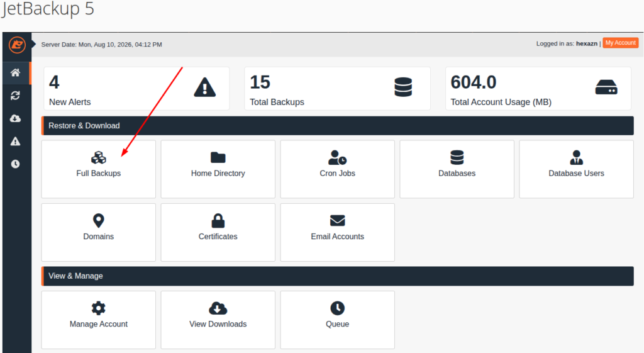Click the Total Backups database icon

pos(403,87)
